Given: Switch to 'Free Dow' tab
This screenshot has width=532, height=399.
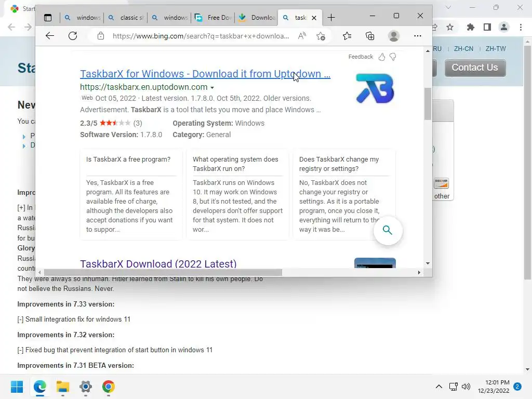Looking at the screenshot, I should point(213,18).
